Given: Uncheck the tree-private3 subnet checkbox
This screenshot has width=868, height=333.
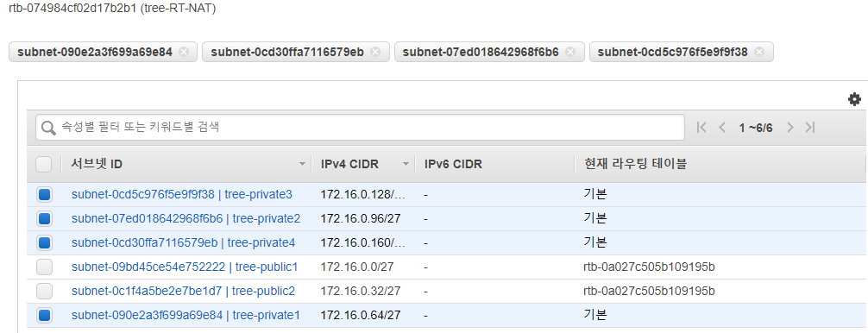Looking at the screenshot, I should [x=44, y=195].
